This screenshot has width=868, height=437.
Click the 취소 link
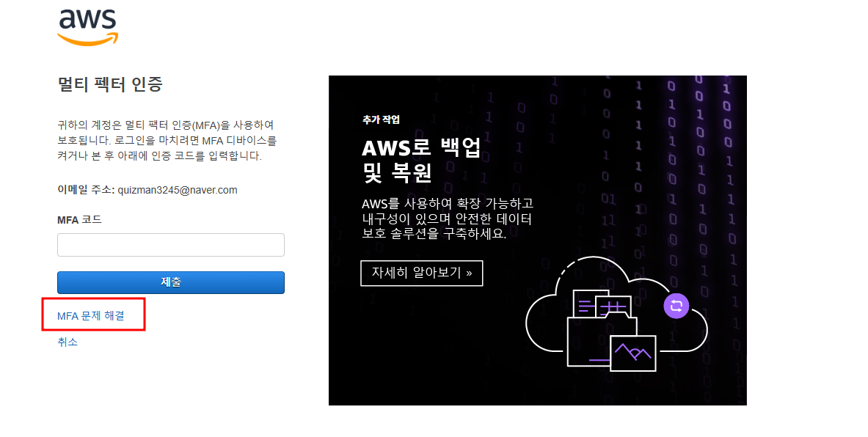click(x=67, y=342)
